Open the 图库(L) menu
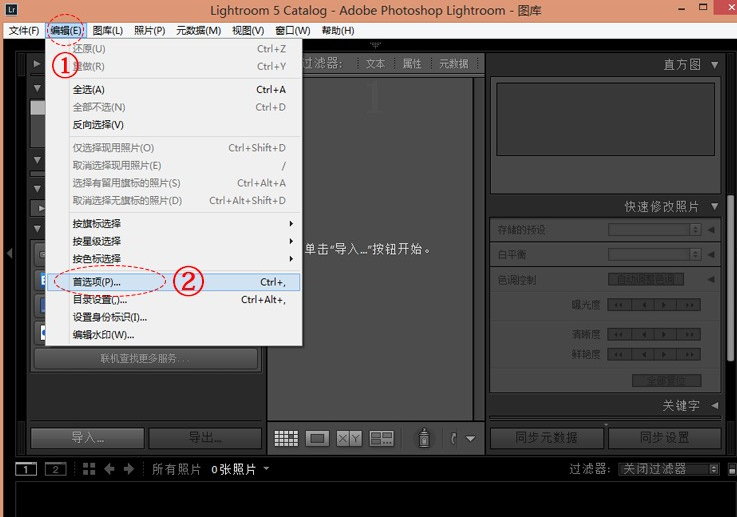This screenshot has width=737, height=517. coord(108,31)
